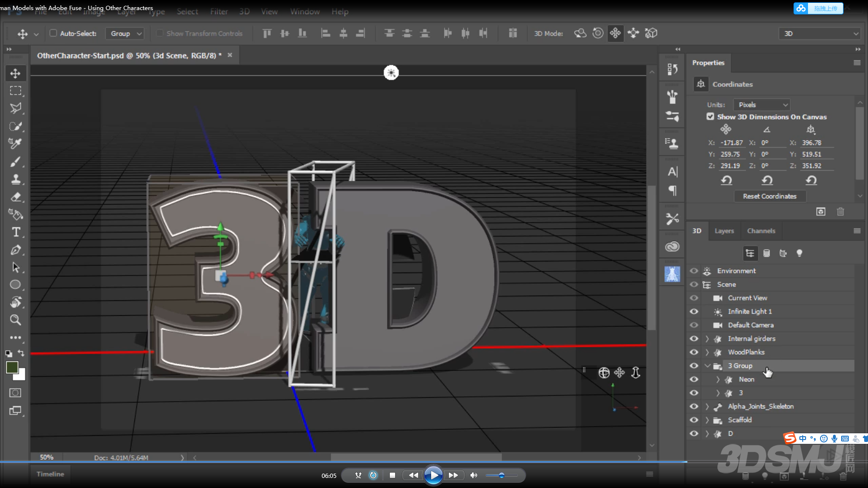This screenshot has height=488, width=868.
Task: Open the Character panel icon
Action: pyautogui.click(x=672, y=172)
